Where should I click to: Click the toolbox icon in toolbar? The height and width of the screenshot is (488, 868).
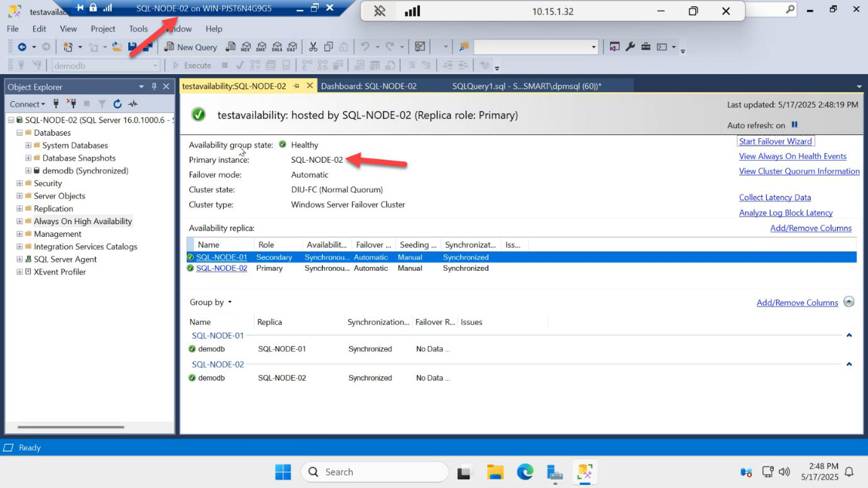click(646, 47)
